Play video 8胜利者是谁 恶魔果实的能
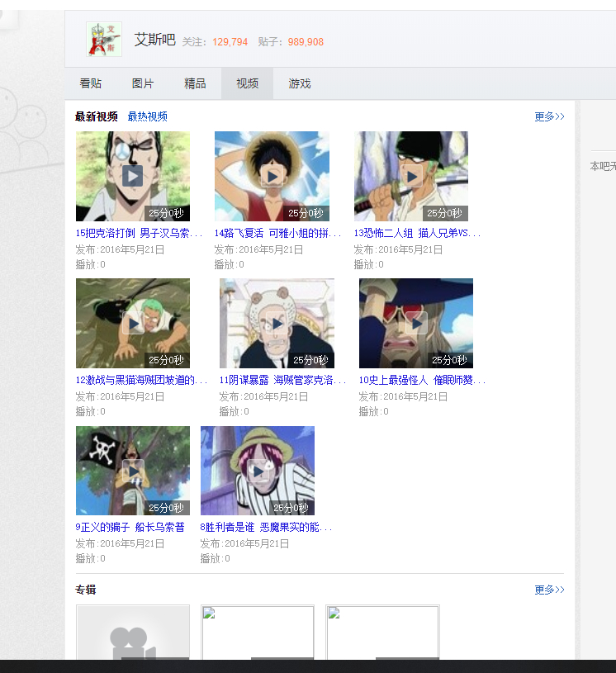Screen dimensions: 616x673 coord(258,471)
